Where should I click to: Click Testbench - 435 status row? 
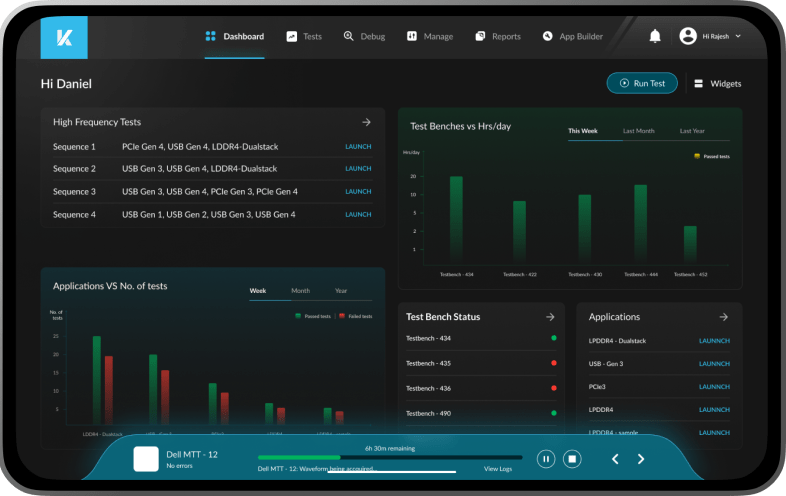481,363
